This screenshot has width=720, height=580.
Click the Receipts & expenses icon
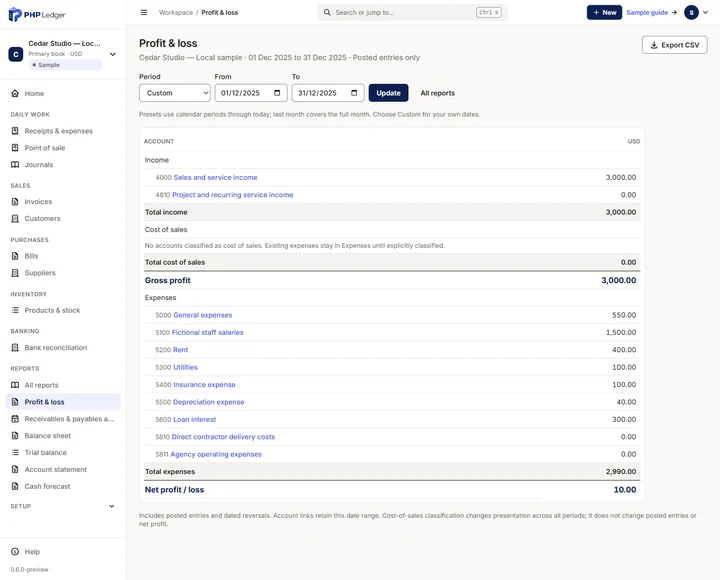point(15,131)
